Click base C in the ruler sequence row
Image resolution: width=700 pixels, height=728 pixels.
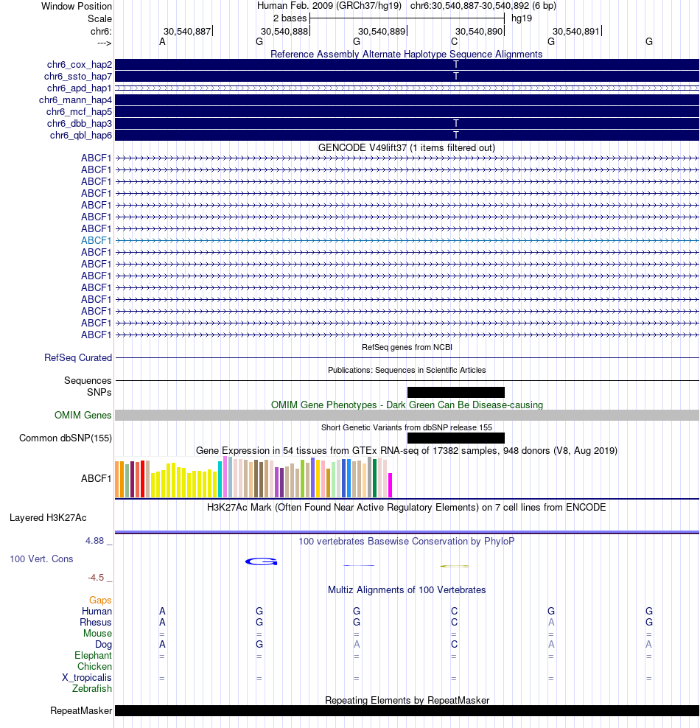(x=455, y=42)
